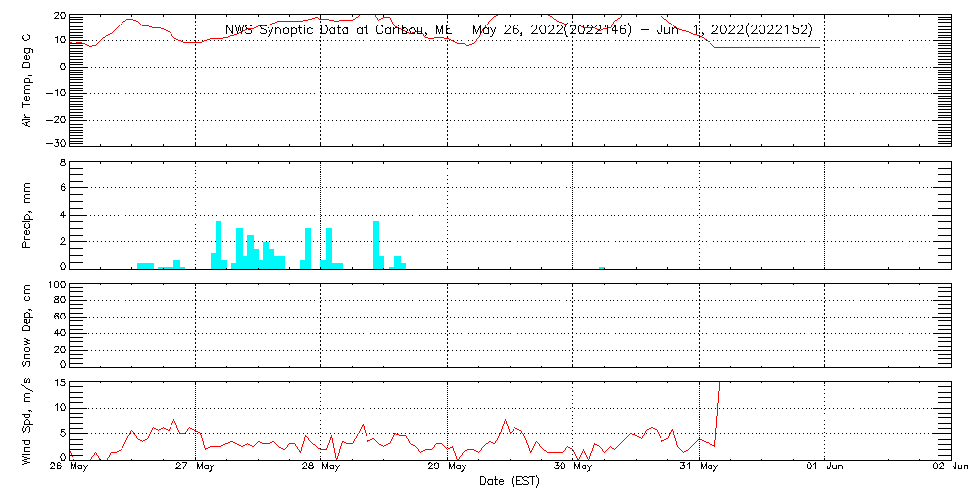Select the 02-Jun date tick label
The width and height of the screenshot is (980, 490).
point(949,467)
